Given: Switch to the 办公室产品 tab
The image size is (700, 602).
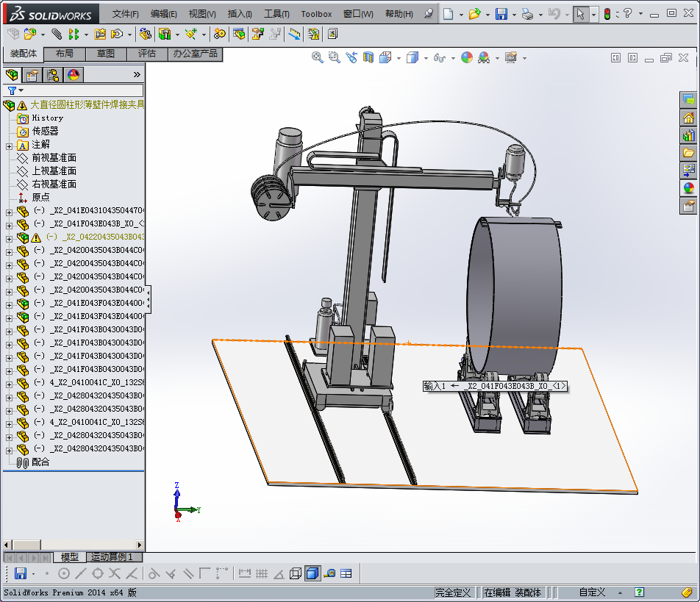Looking at the screenshot, I should pyautogui.click(x=195, y=54).
